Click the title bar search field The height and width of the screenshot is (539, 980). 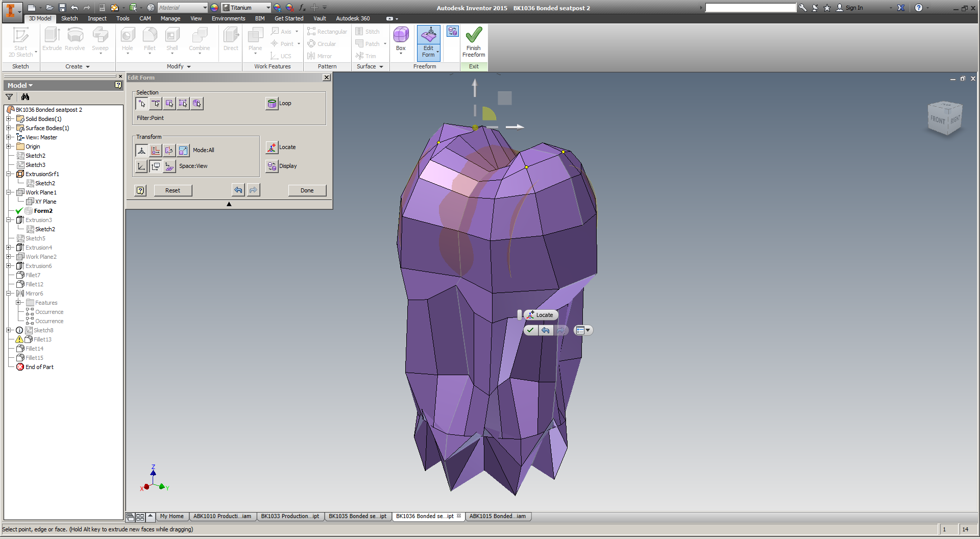point(750,8)
